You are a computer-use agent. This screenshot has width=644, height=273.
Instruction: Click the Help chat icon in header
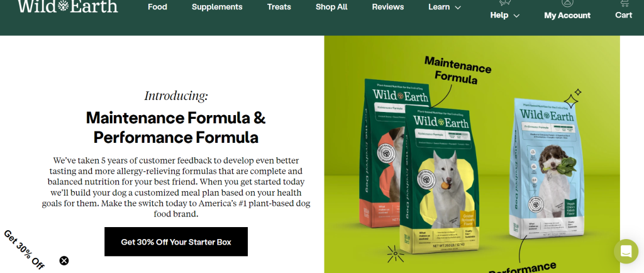pos(505,3)
